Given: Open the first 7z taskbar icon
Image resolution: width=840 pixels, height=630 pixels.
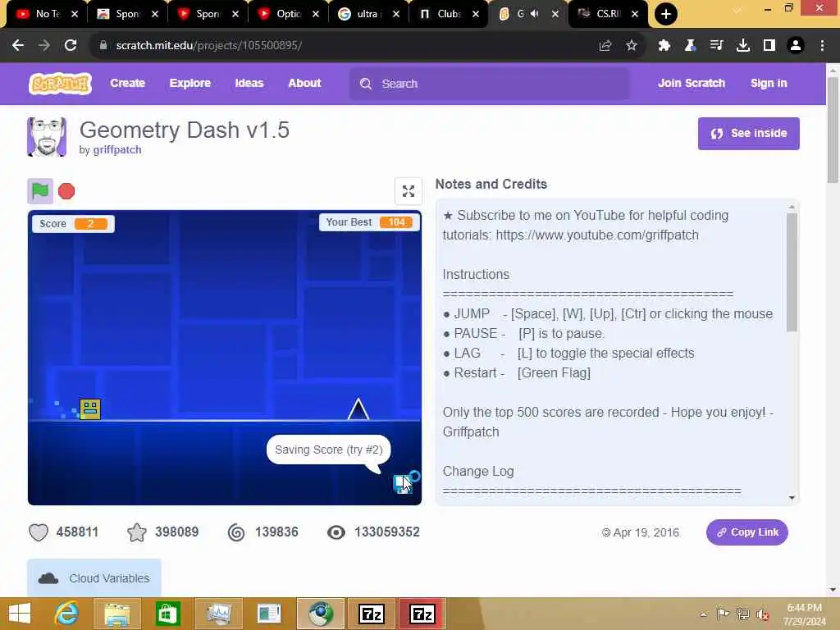Looking at the screenshot, I should 372,614.
